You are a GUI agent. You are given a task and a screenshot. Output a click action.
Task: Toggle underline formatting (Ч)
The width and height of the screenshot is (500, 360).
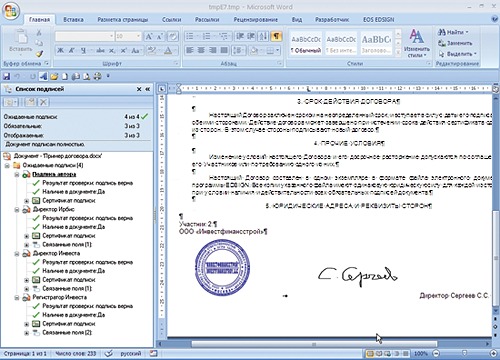pyautogui.click(x=83, y=51)
